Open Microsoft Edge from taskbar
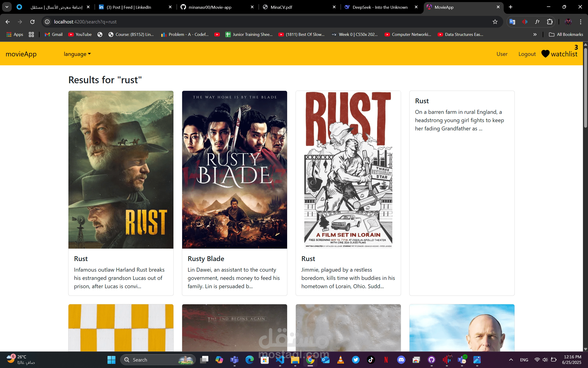Image resolution: width=588 pixels, height=368 pixels. click(x=249, y=360)
